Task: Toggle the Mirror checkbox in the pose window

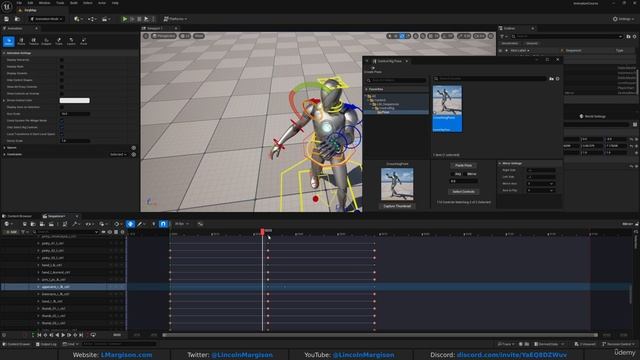Action: [465, 174]
